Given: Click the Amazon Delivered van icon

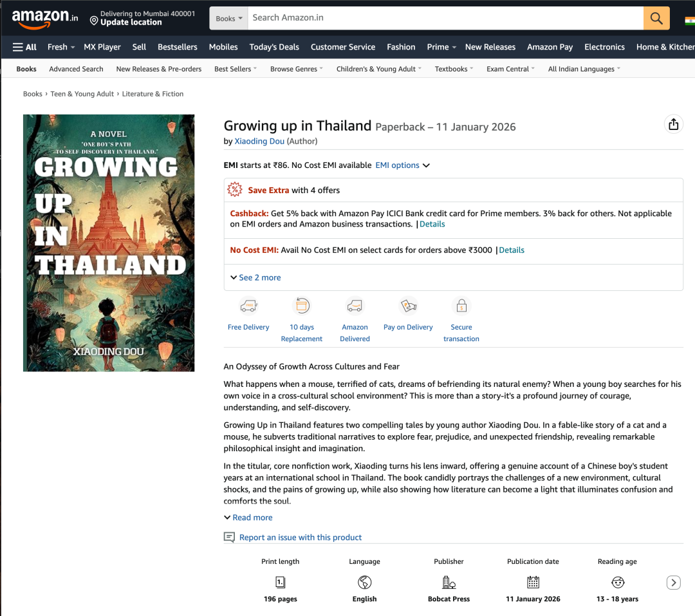Looking at the screenshot, I should 355,306.
